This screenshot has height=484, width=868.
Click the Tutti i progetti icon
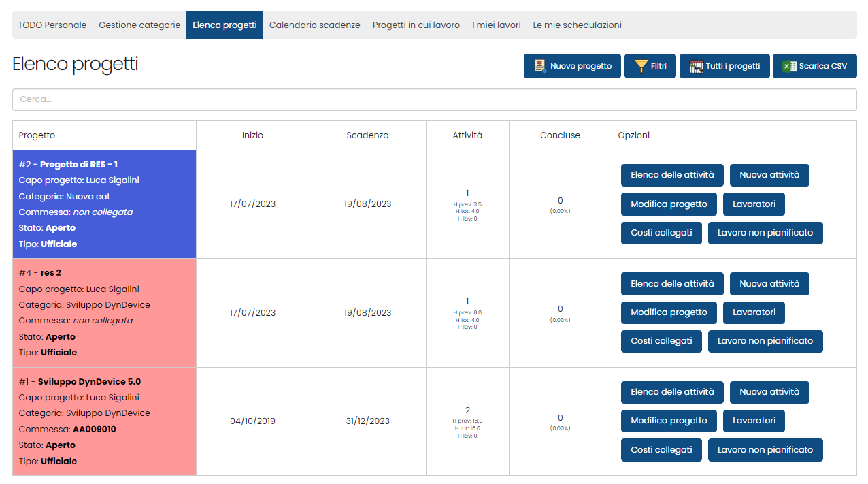(x=696, y=66)
